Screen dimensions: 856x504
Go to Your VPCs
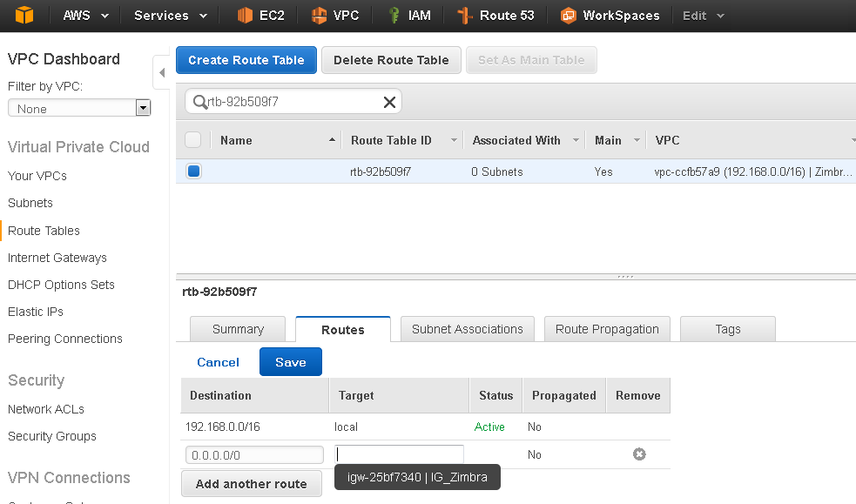point(37,176)
